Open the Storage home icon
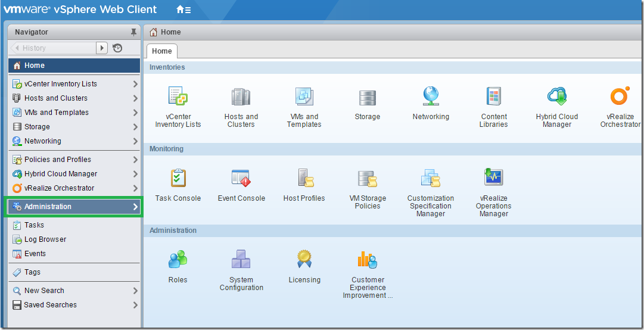The height and width of the screenshot is (330, 644). (367, 98)
